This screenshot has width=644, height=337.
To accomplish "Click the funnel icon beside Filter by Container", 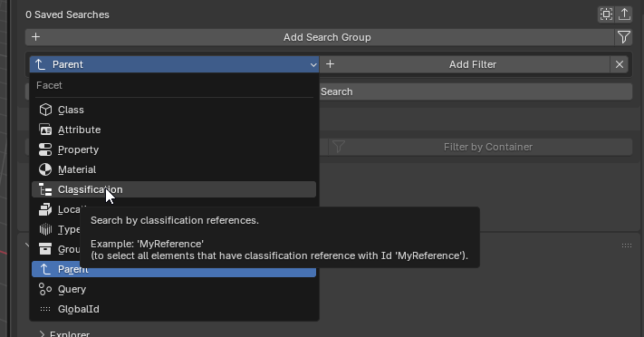I will (339, 147).
